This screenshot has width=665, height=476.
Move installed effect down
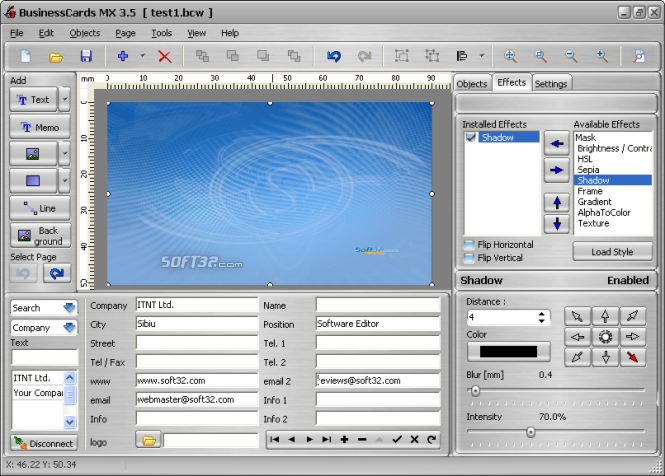(557, 224)
